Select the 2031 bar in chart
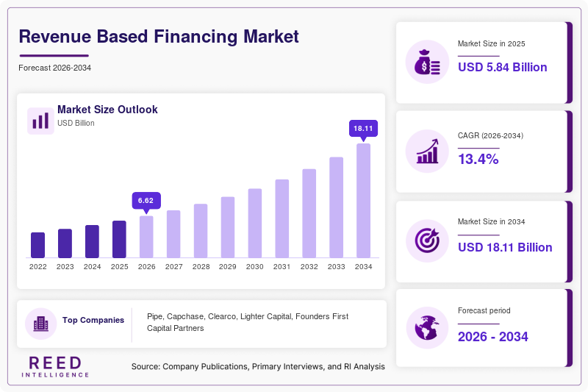This screenshot has height=392, width=588. point(282,218)
